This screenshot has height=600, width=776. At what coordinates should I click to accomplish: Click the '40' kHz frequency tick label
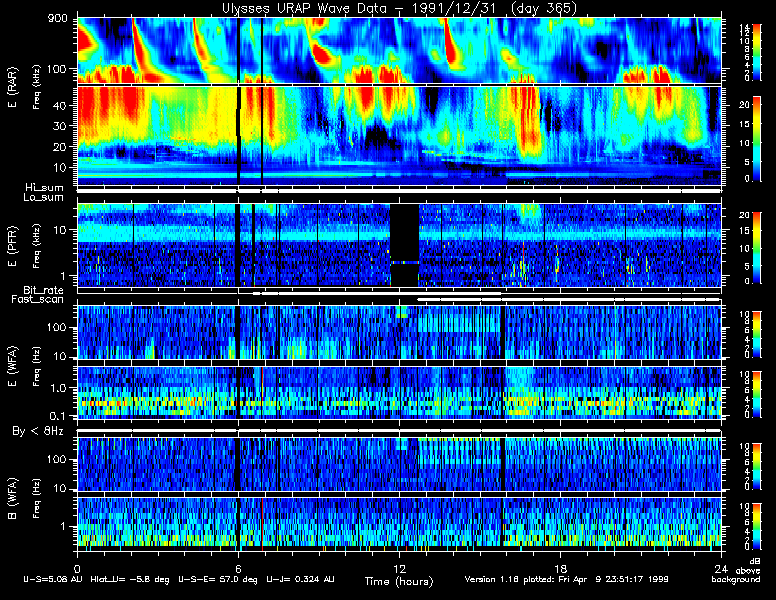pos(59,105)
